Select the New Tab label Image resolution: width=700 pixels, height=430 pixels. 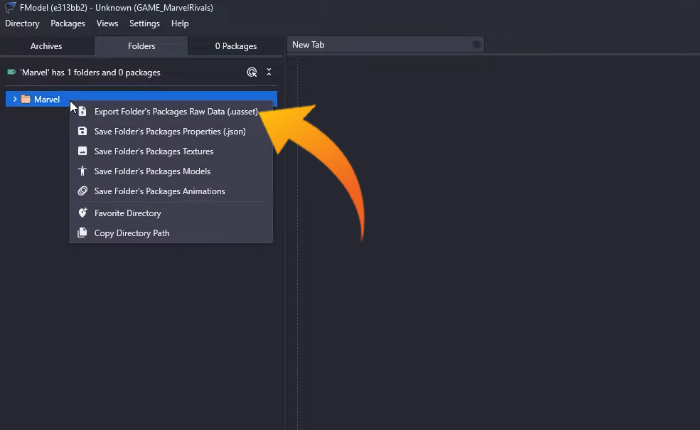[309, 45]
